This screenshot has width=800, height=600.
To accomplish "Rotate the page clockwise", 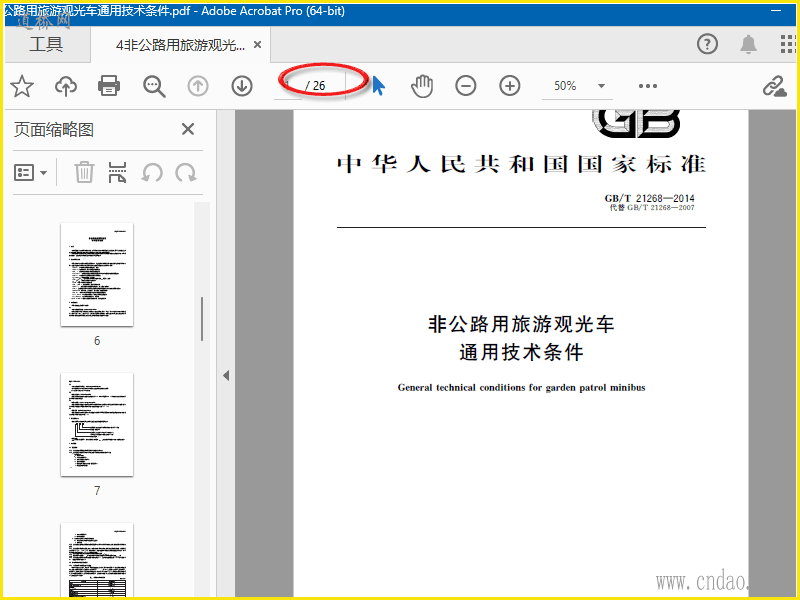I will pyautogui.click(x=186, y=173).
